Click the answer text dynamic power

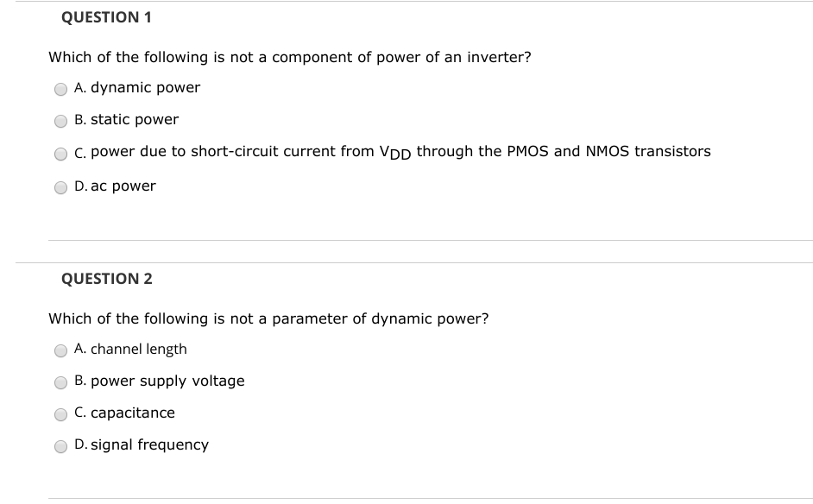(144, 87)
